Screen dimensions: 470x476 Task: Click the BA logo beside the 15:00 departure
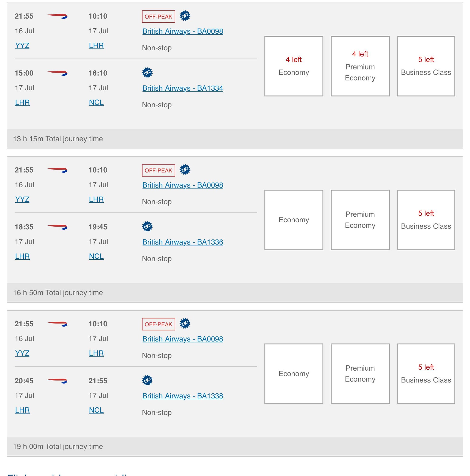click(x=57, y=73)
